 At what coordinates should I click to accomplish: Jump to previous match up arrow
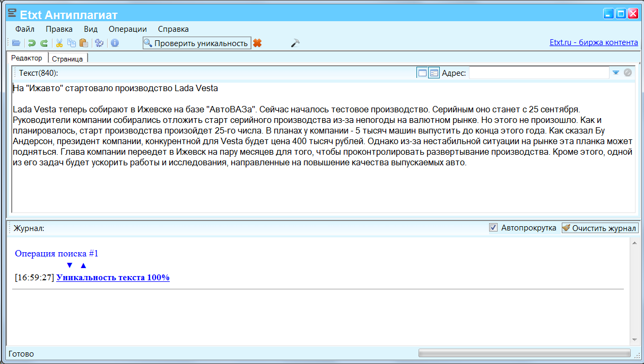(x=83, y=265)
